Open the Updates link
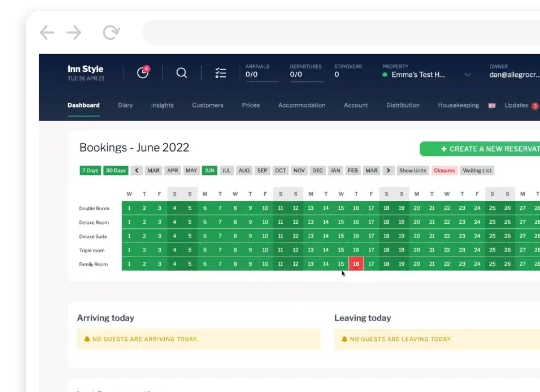540x392 pixels. pos(516,105)
